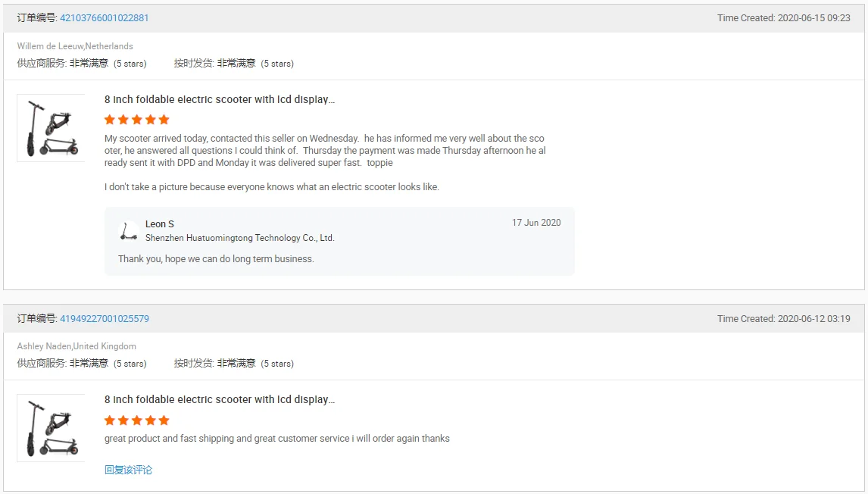Click the 17 Jun 2020 reply date
868x494 pixels.
(536, 223)
